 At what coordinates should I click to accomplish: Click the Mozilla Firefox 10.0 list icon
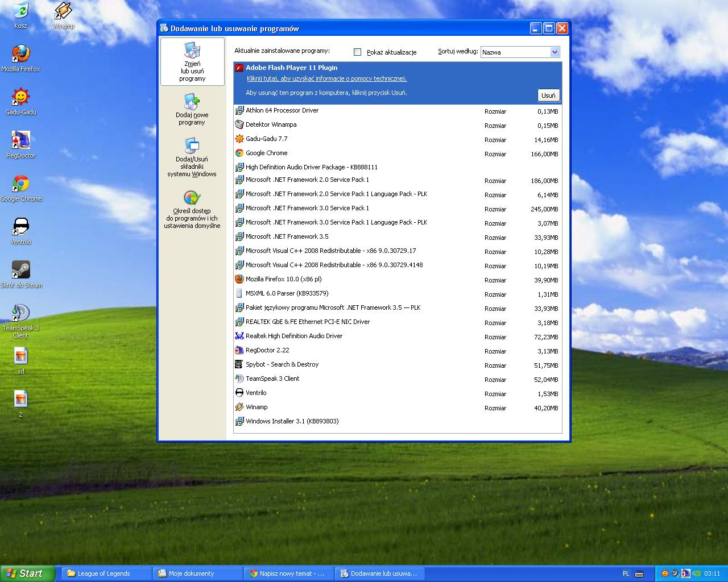239,279
